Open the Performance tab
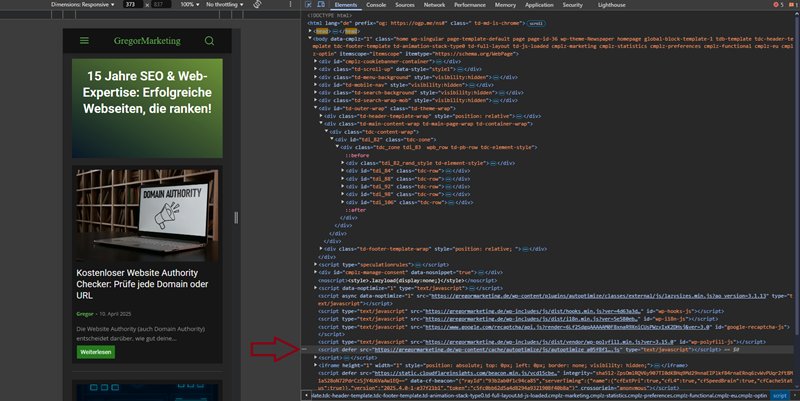Viewport: 800px width, 401px height. (x=470, y=5)
